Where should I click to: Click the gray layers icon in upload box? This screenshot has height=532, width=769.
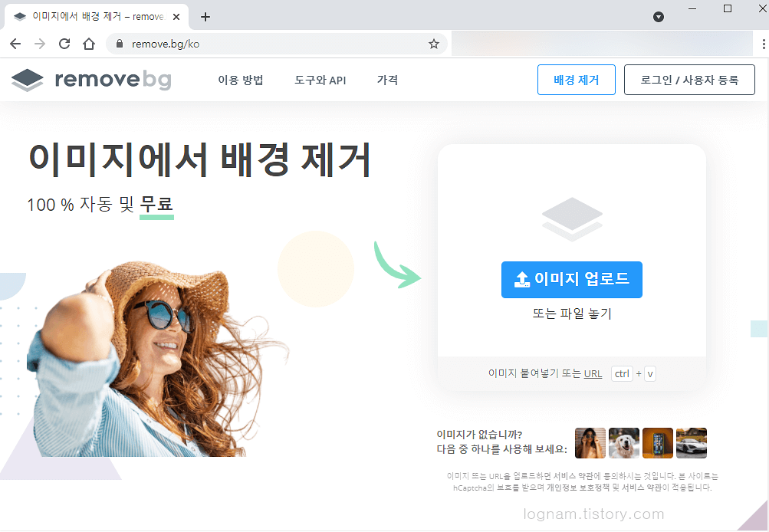click(x=572, y=219)
